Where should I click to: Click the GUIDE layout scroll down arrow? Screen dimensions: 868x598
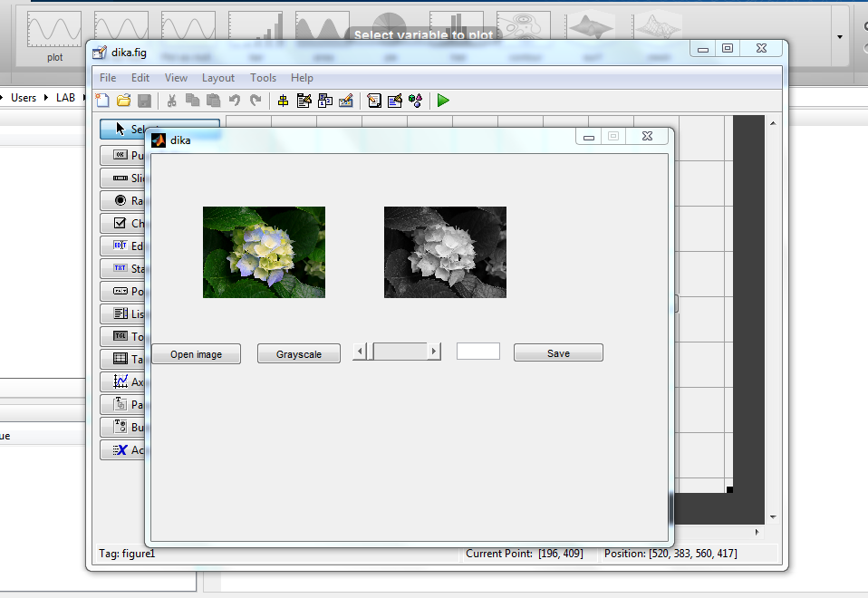pos(773,517)
